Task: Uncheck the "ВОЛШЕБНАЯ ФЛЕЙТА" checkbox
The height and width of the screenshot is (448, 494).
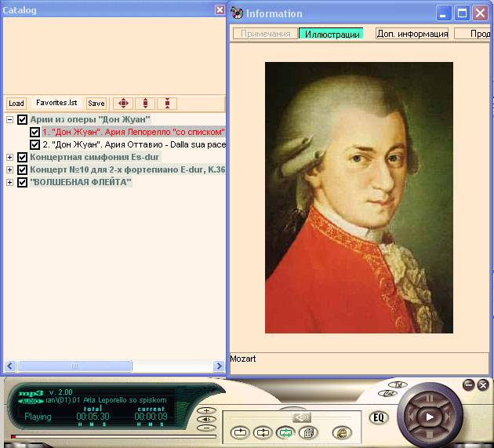Action: click(22, 182)
